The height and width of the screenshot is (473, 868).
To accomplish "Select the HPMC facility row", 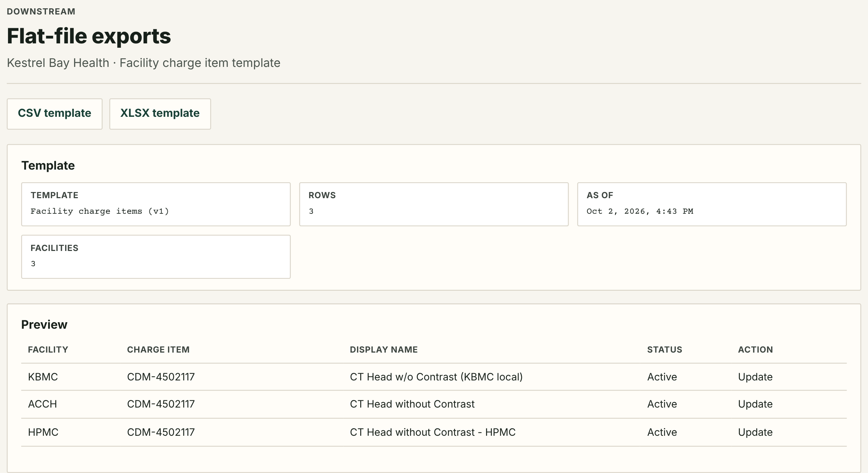I will click(x=434, y=432).
